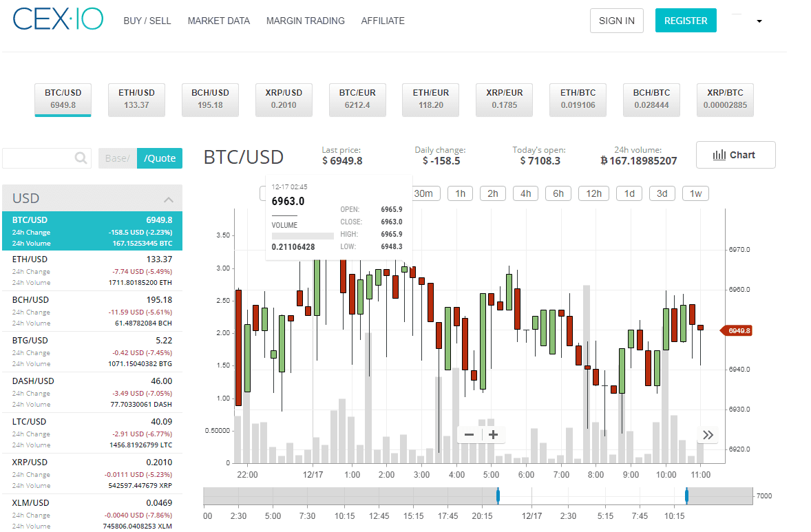Click the REGISTER button
This screenshot has width=811, height=532.
pyautogui.click(x=686, y=21)
